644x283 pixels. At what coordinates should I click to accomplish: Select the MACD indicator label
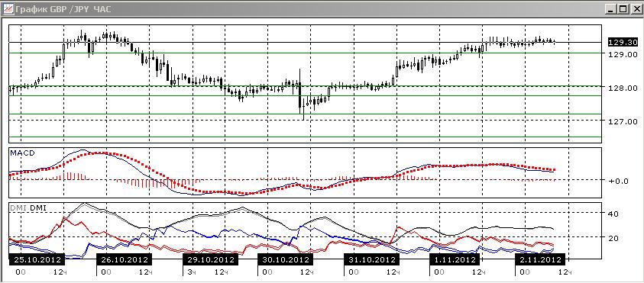pos(23,153)
